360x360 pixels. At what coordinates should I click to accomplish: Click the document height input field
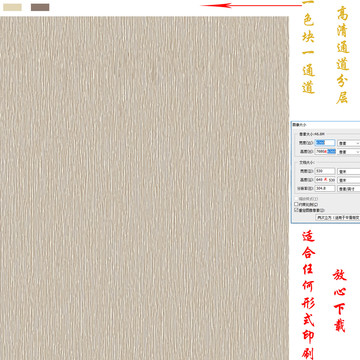coord(325,180)
